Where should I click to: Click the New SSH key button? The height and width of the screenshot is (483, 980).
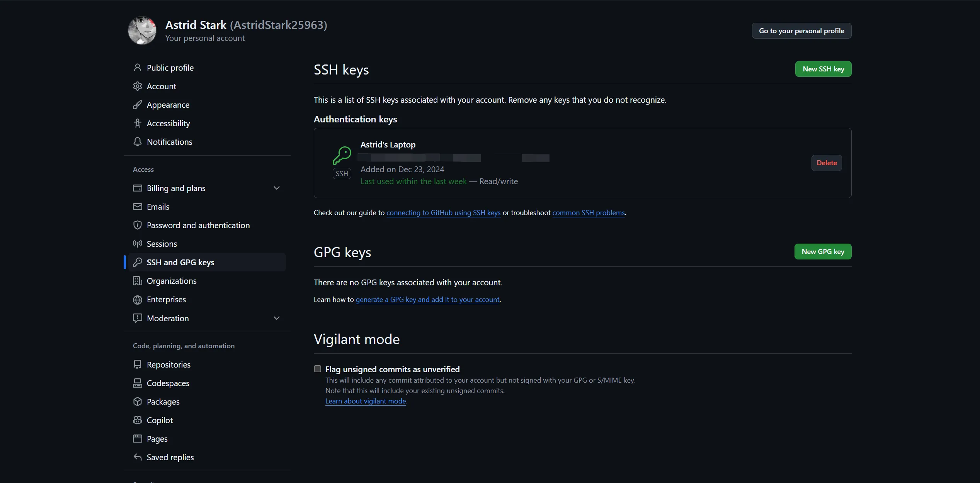point(823,69)
